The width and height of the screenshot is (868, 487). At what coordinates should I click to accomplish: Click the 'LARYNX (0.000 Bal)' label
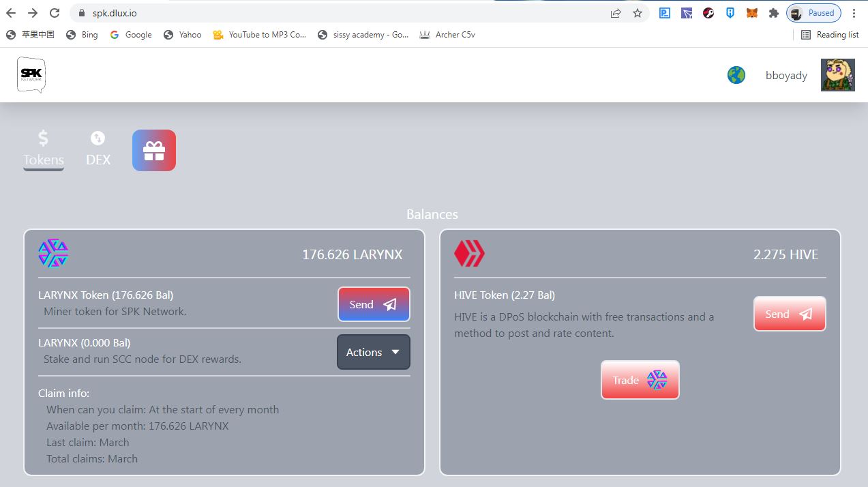pos(85,342)
